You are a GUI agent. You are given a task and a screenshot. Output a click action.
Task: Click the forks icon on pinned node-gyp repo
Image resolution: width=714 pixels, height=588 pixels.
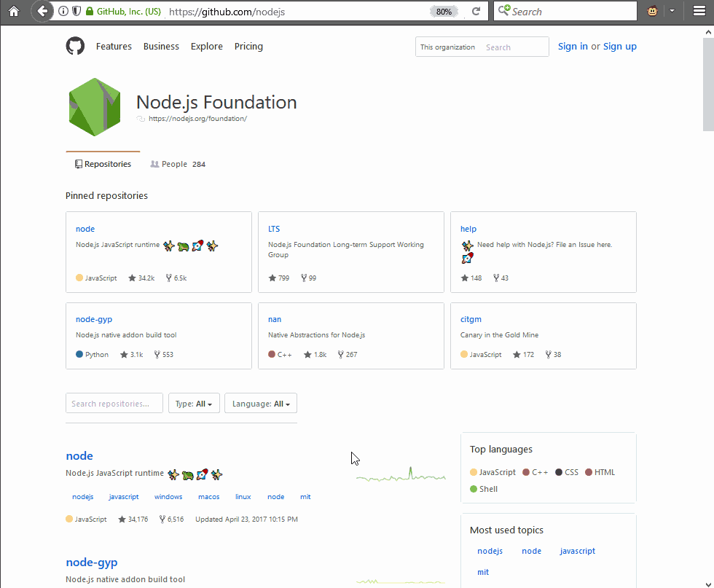(x=157, y=355)
